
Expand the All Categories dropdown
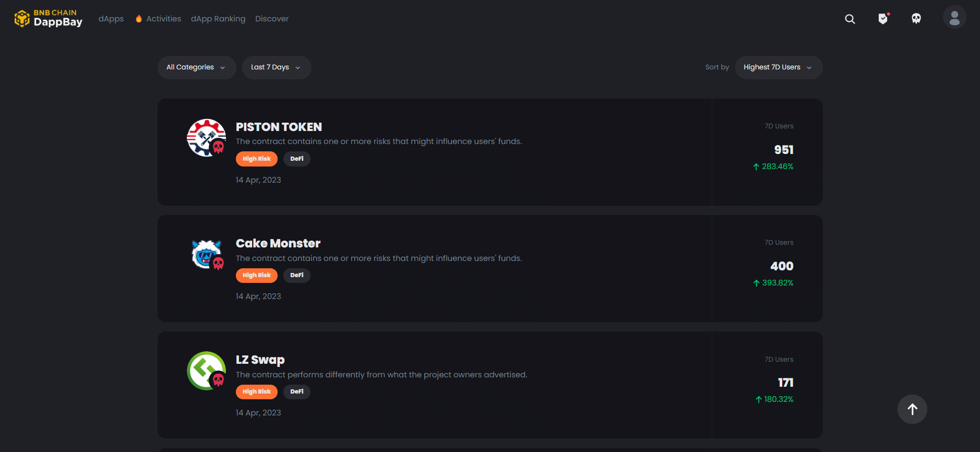click(197, 67)
